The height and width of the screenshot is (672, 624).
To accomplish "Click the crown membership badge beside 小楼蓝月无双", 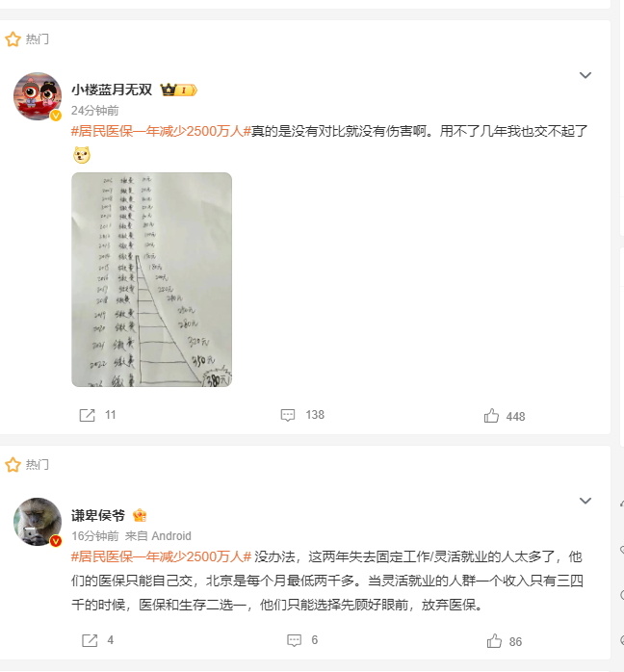I will [x=179, y=90].
